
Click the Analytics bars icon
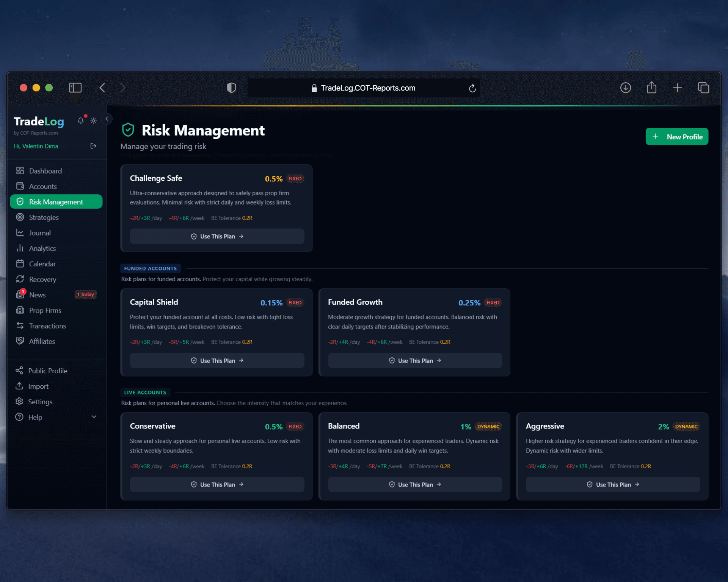pyautogui.click(x=21, y=248)
